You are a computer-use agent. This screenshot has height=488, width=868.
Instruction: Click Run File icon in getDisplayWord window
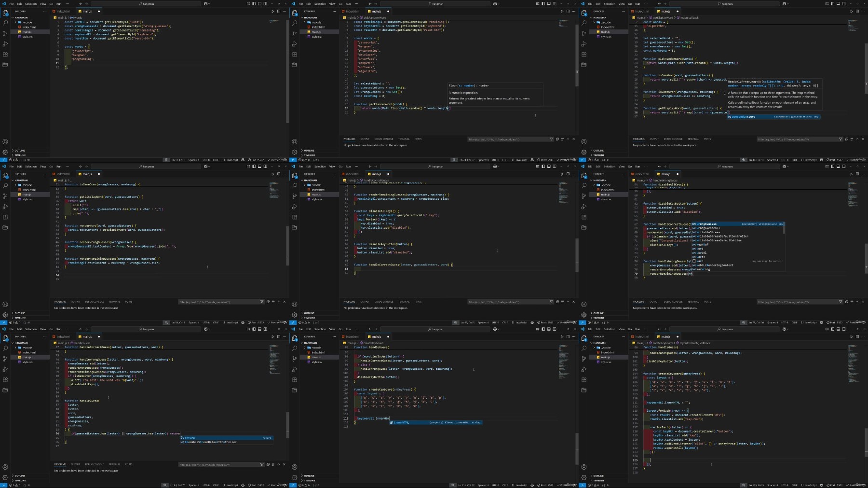(851, 11)
